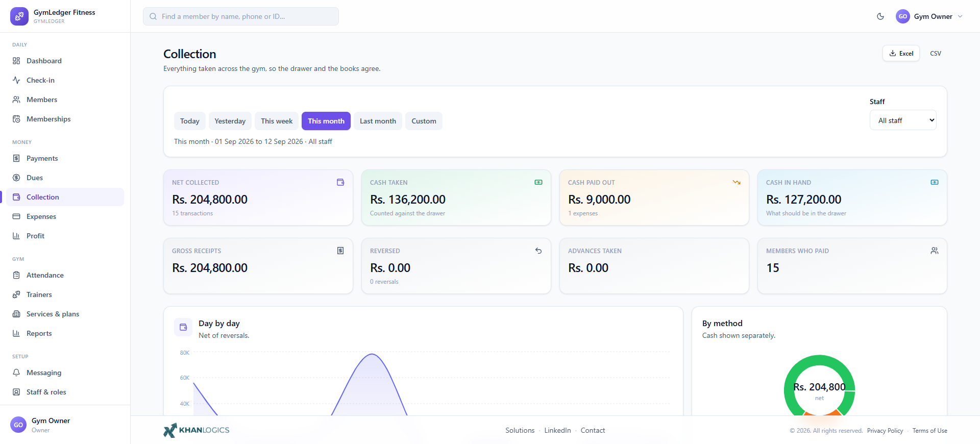Screen dimensions: 980x444
Task: Open the Dues page
Action: click(x=65, y=178)
